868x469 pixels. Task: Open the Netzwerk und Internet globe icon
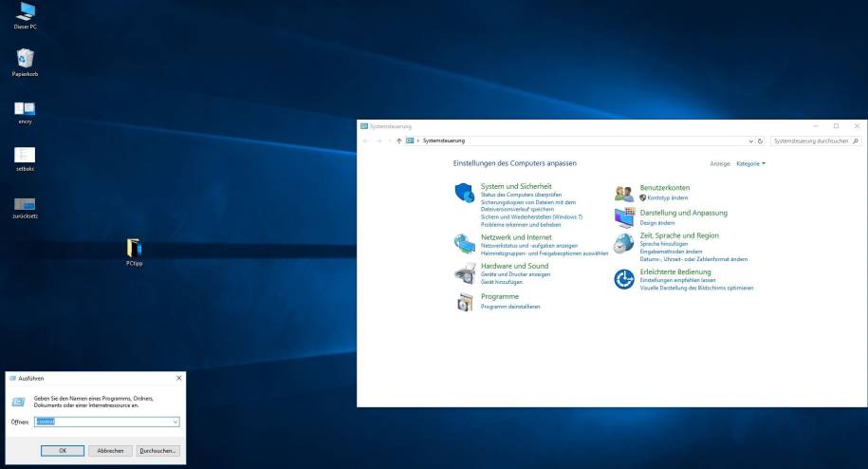pyautogui.click(x=465, y=244)
